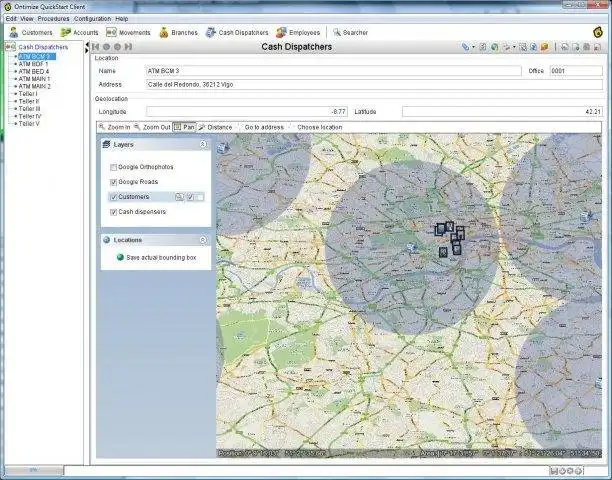Uncheck the Google Roads layer
This screenshot has height=480, width=612.
(x=114, y=182)
